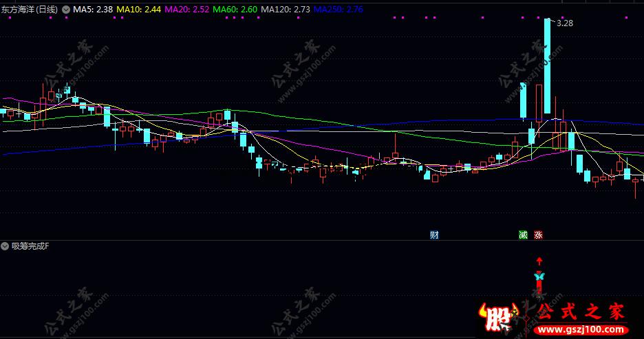Click the tall cyan candlestick peaking at 3.28
644x339 pixels.
click(548, 65)
